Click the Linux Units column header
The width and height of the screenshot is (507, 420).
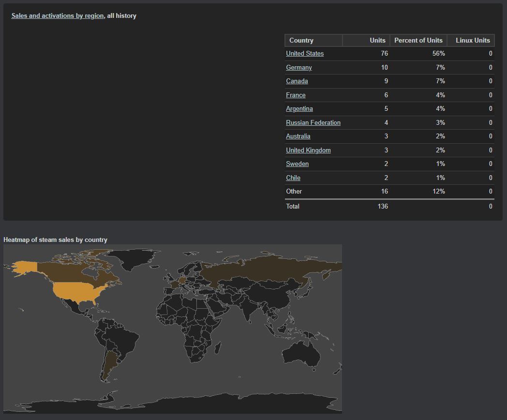471,41
